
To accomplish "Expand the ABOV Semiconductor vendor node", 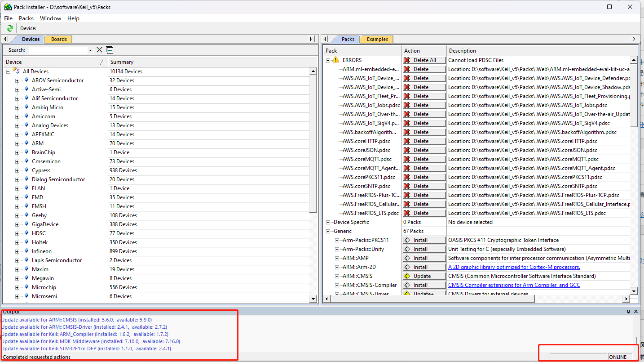I will click(x=17, y=80).
